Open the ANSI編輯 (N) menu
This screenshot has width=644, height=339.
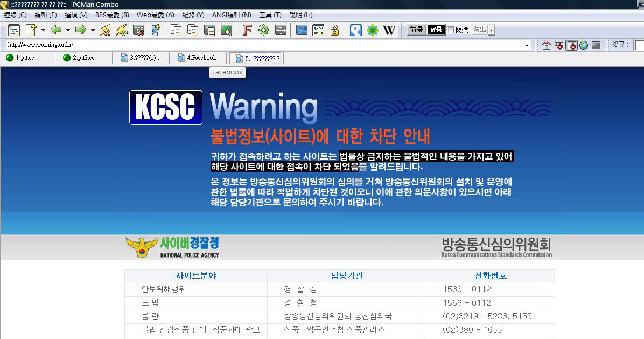[232, 15]
